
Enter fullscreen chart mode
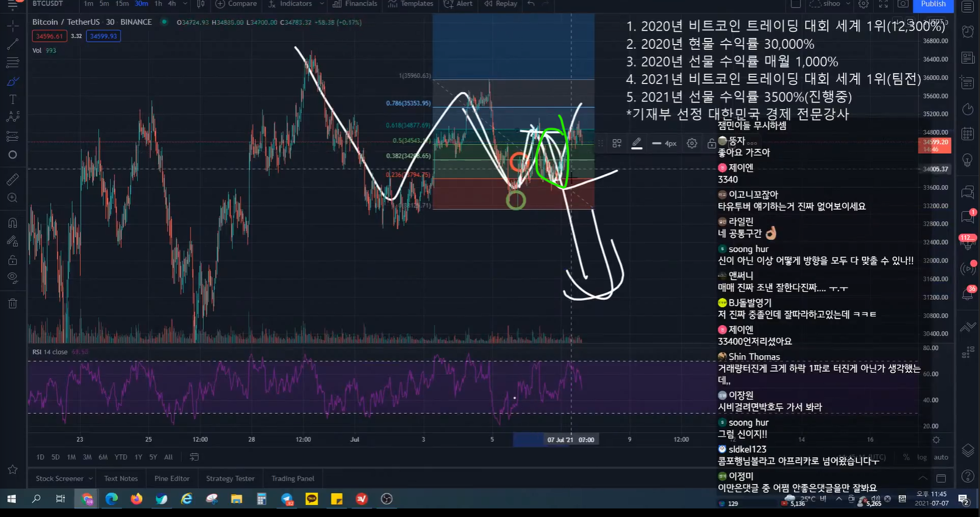point(883,4)
